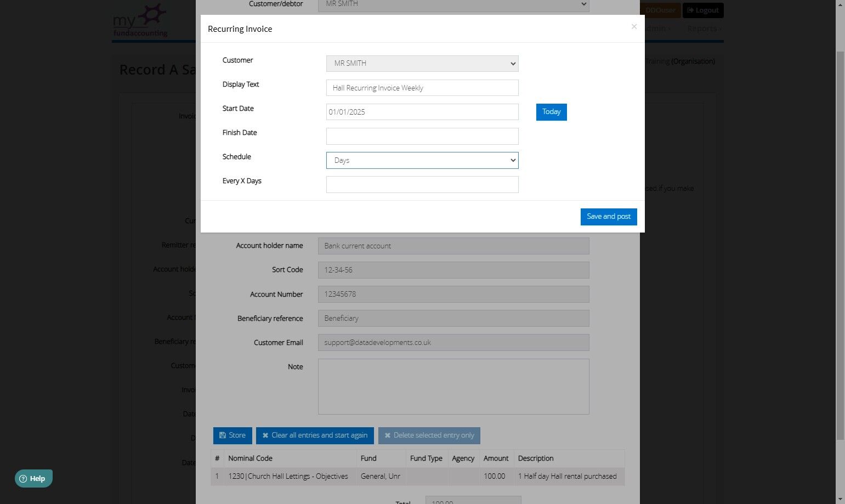The image size is (845, 504).
Task: Click the my fundaccounting logo
Action: coord(140,21)
